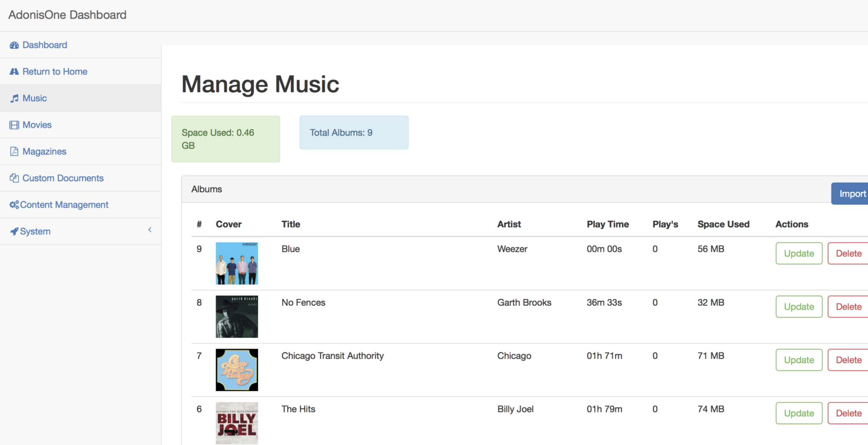Open the Custom Documents section
Image resolution: width=868 pixels, height=445 pixels.
tap(81, 178)
